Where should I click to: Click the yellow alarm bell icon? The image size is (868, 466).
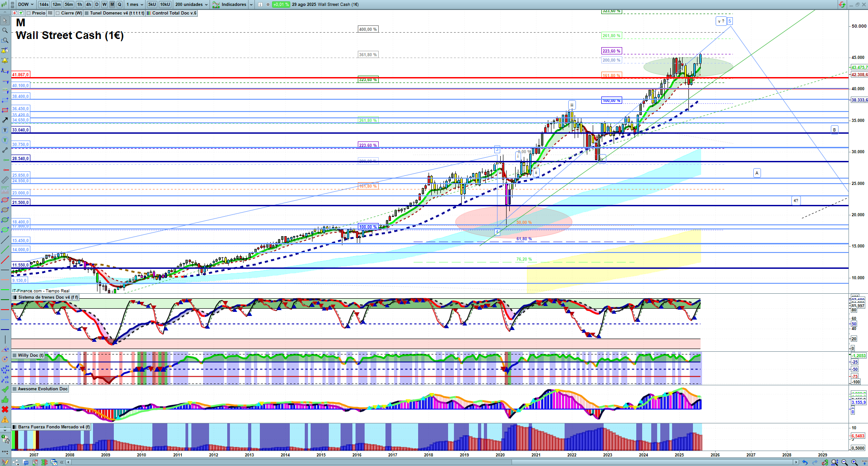[5, 60]
